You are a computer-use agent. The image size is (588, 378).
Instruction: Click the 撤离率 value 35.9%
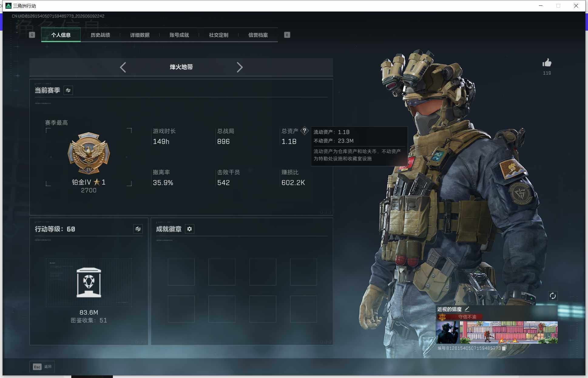click(x=163, y=183)
